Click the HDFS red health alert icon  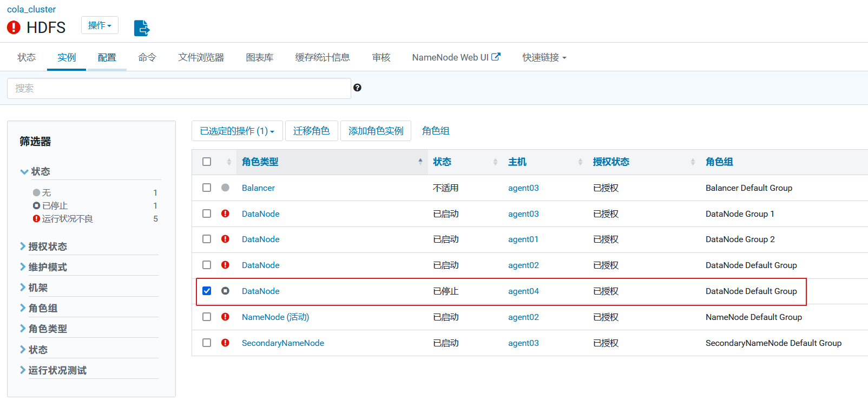[14, 28]
